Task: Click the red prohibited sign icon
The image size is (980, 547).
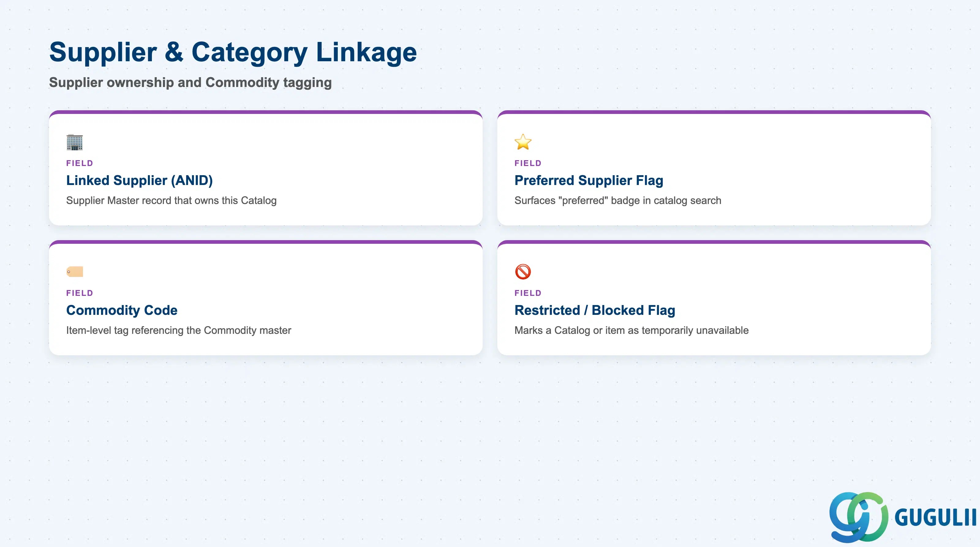Action: (x=523, y=272)
